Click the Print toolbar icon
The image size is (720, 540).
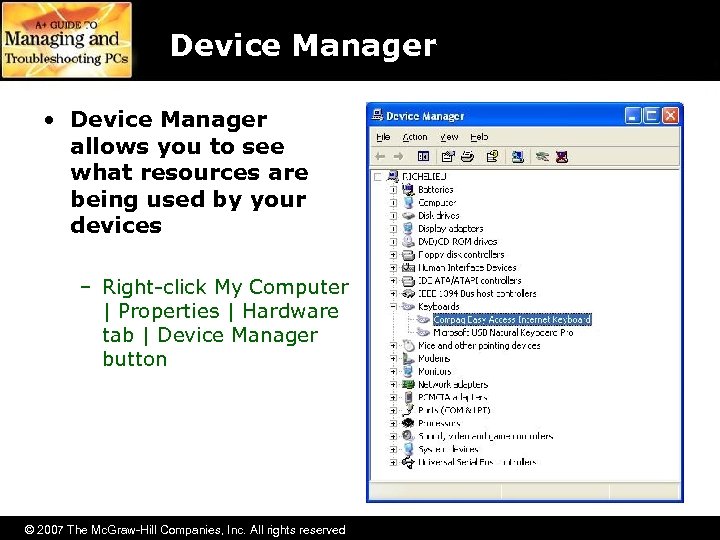coord(467,157)
